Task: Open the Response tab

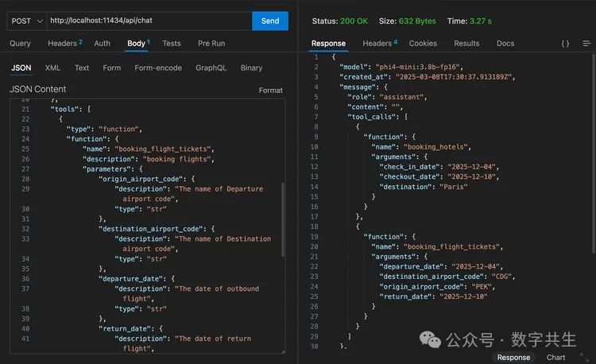Action: [328, 44]
